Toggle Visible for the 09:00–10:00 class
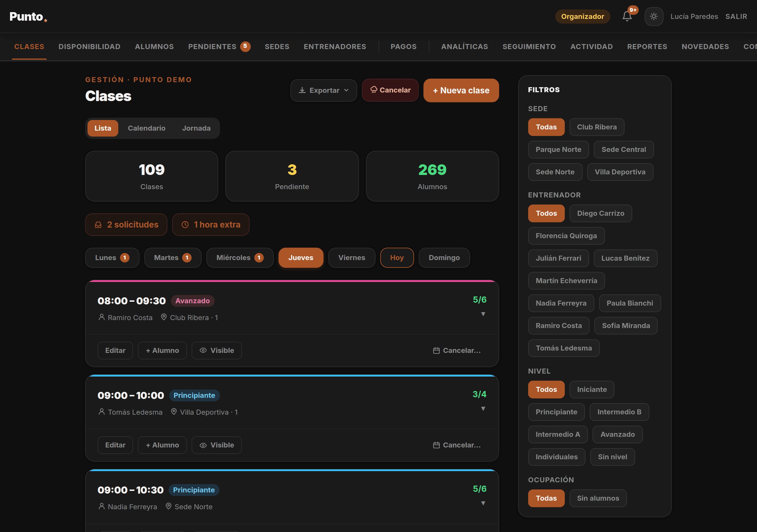 tap(217, 445)
